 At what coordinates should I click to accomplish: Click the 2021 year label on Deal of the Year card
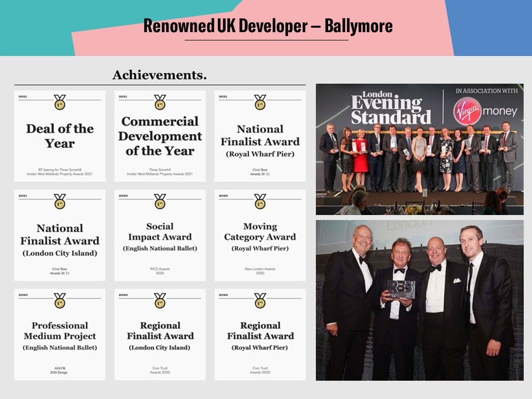pyautogui.click(x=23, y=96)
